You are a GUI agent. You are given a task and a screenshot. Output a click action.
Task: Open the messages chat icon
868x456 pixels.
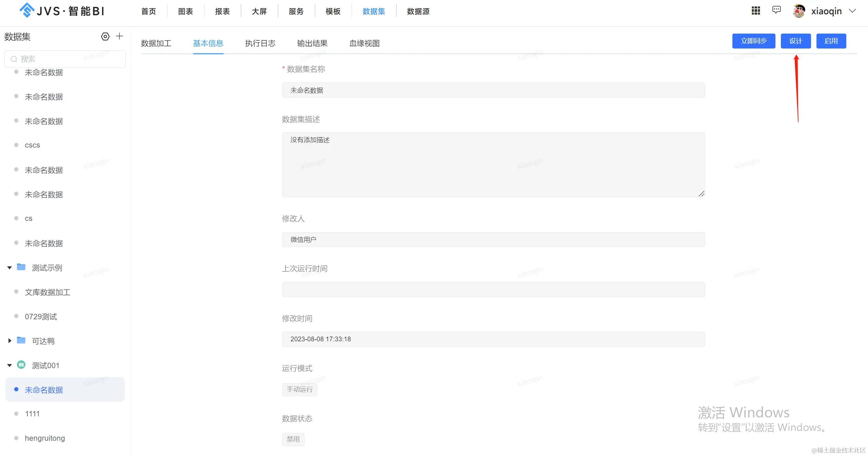(x=776, y=10)
